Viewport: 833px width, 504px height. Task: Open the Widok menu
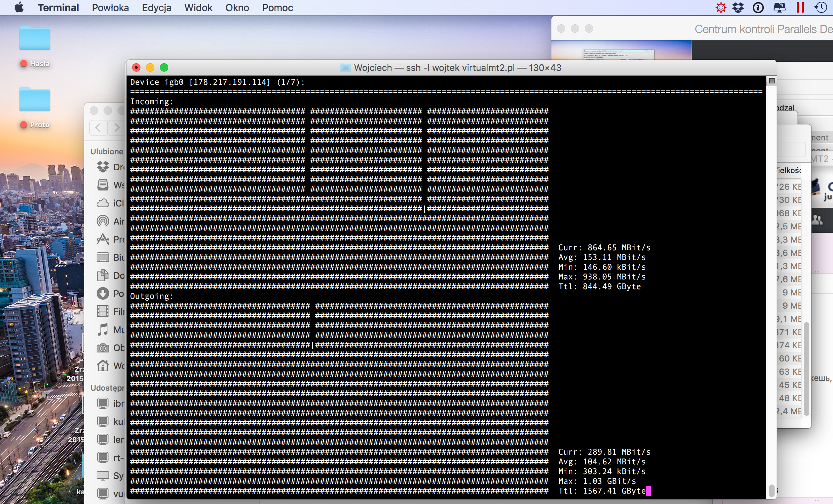[198, 8]
